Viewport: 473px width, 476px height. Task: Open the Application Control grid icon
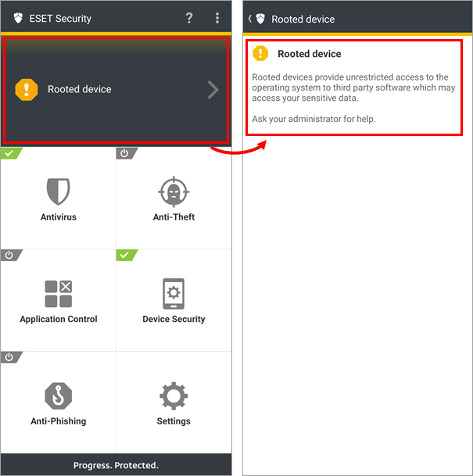[59, 294]
